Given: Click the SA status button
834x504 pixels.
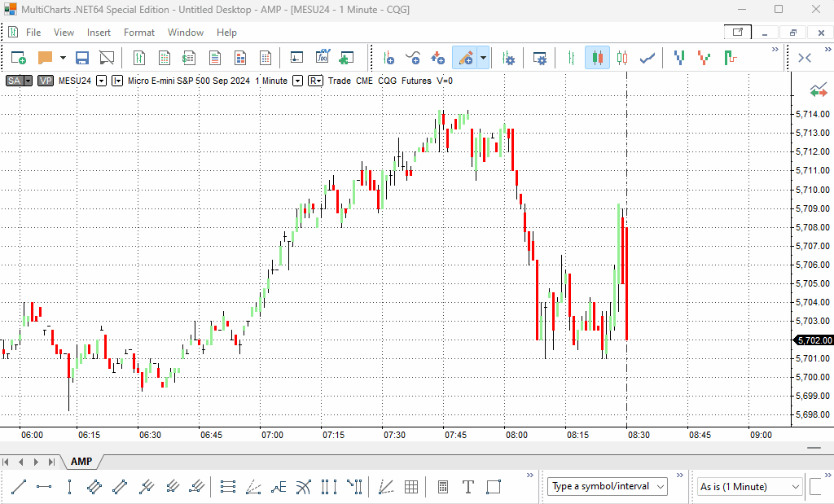Looking at the screenshot, I should [x=15, y=81].
